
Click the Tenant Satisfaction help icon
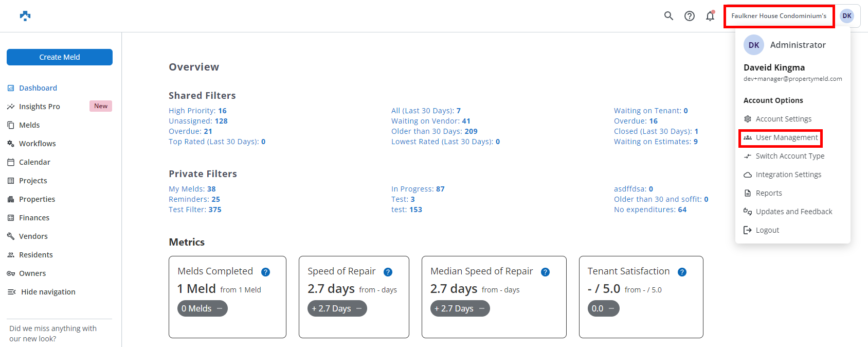(x=682, y=272)
